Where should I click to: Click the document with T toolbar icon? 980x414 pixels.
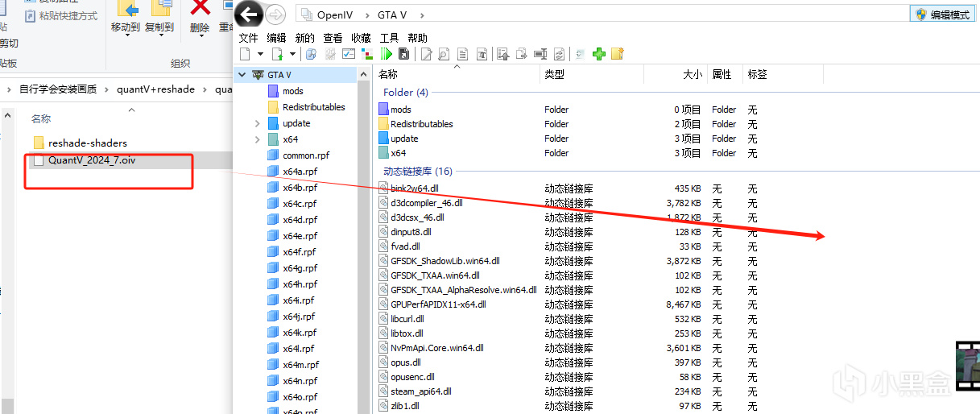pyautogui.click(x=482, y=54)
